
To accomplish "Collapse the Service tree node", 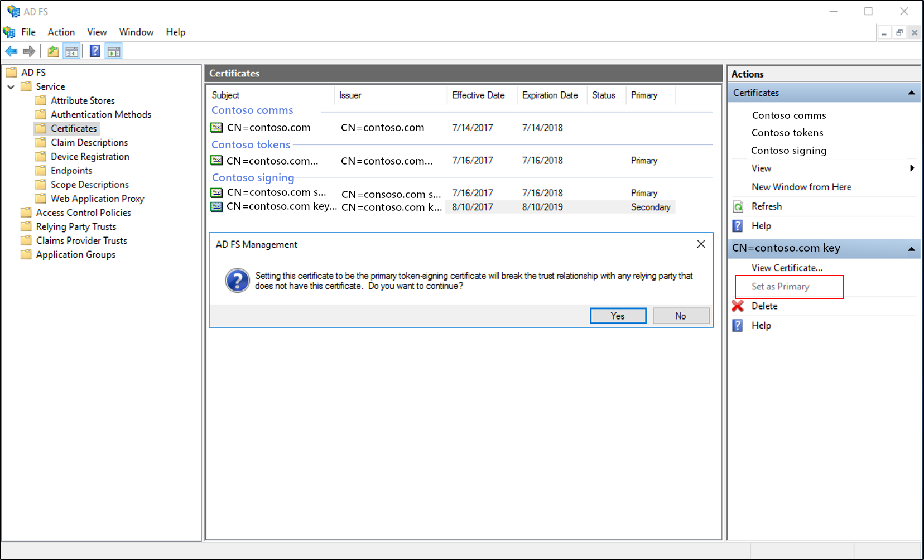I will tap(11, 86).
